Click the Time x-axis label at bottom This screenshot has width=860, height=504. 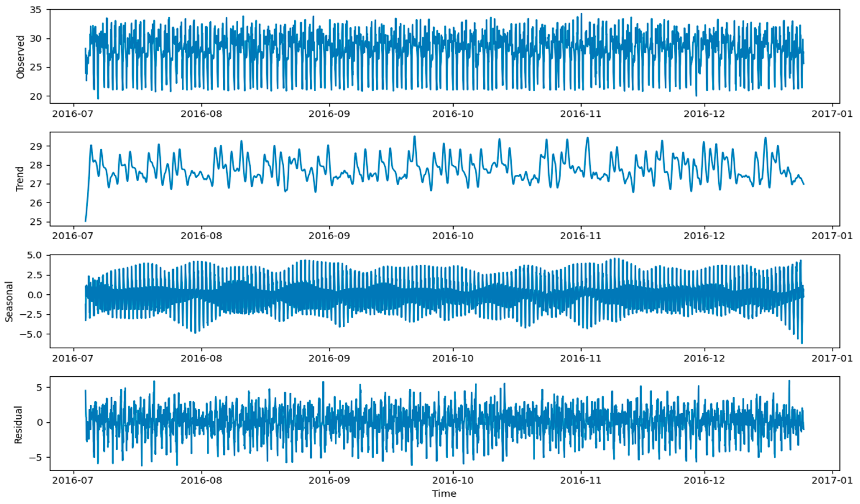point(444,494)
